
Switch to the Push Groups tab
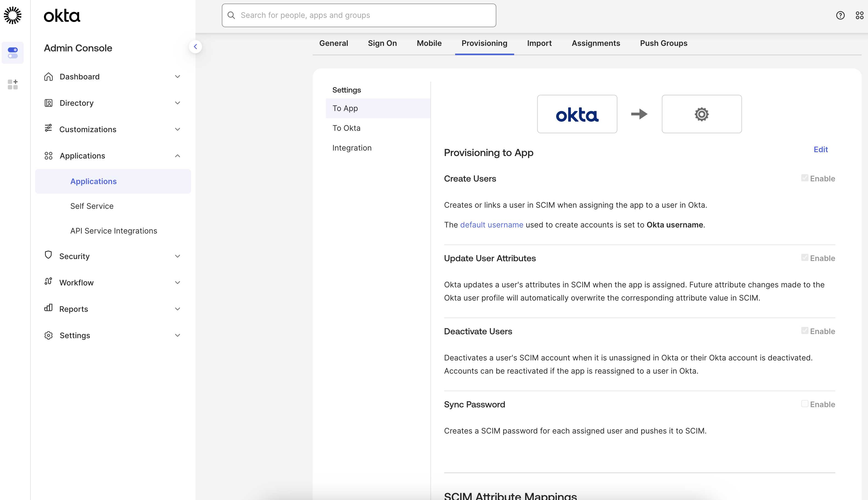click(663, 43)
